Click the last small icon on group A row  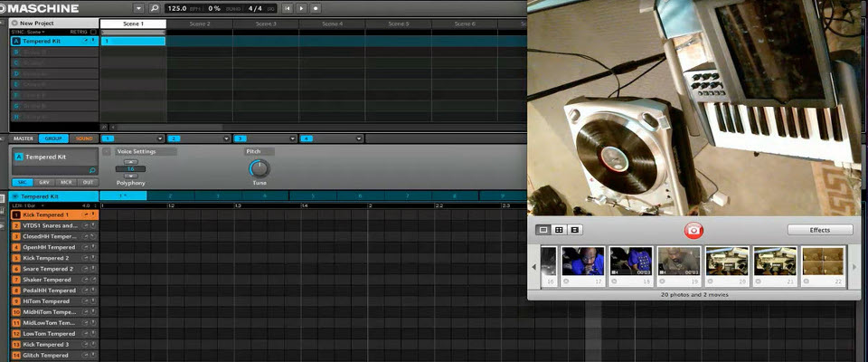pos(93,41)
